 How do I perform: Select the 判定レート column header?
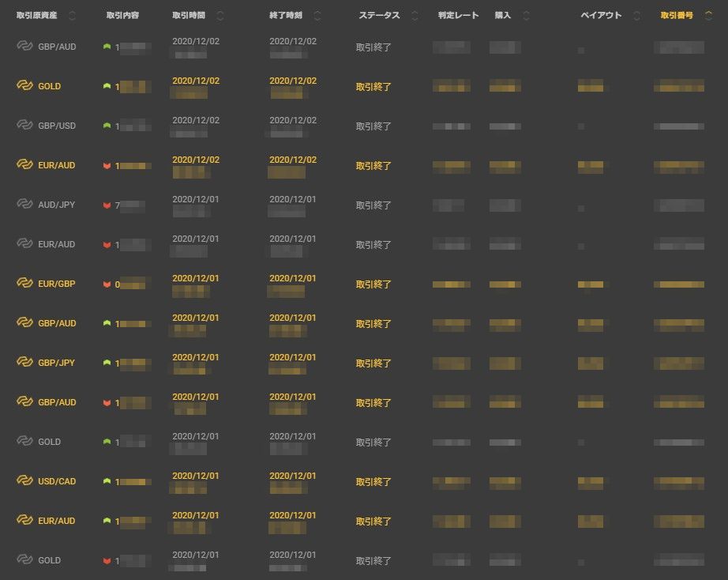click(x=458, y=16)
